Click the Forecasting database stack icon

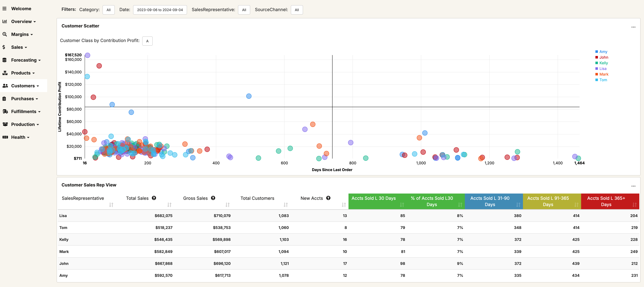click(5, 60)
